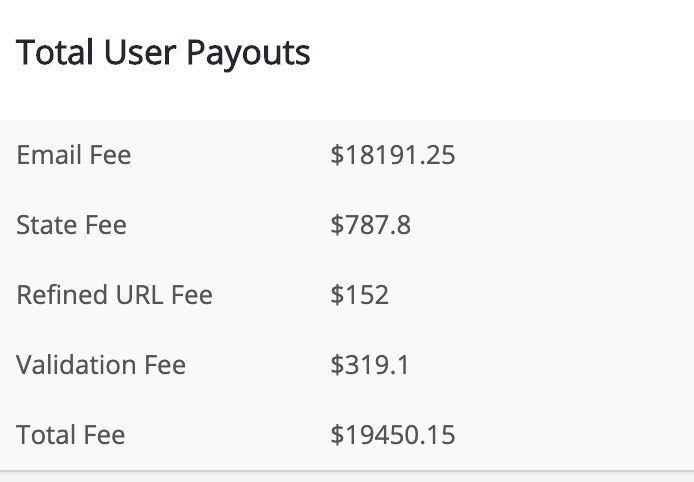Viewport: 694px width, 482px height.
Task: Select the Validation Fee label
Action: point(101,365)
